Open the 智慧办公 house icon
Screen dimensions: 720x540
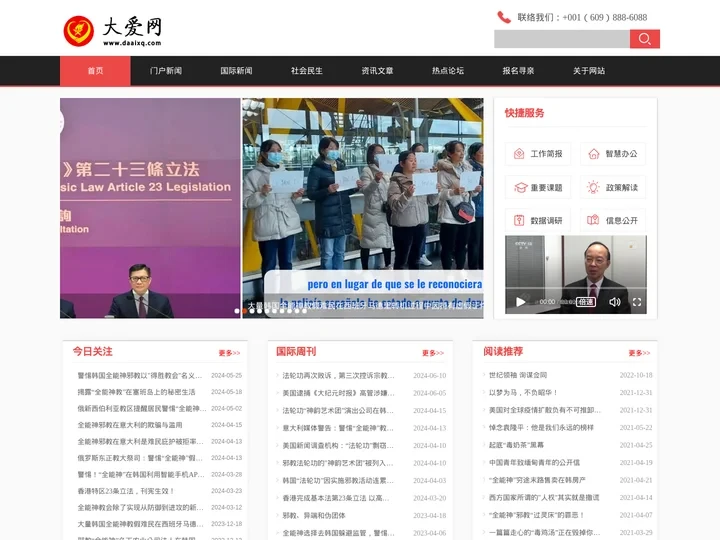coord(594,154)
